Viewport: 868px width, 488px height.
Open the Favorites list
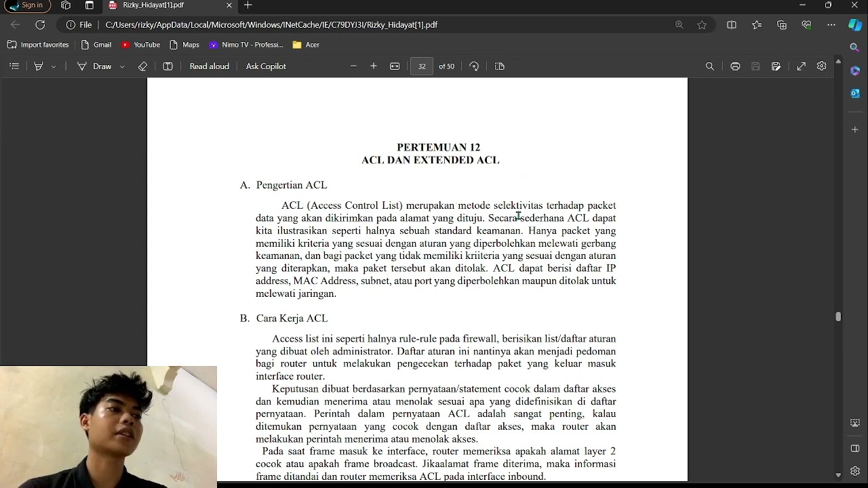click(x=757, y=24)
